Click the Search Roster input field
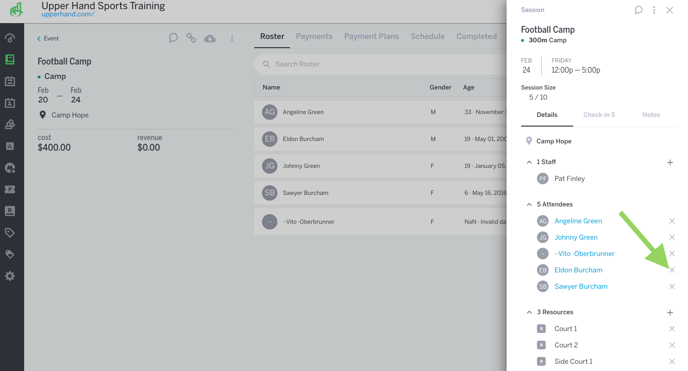688x371 pixels. coord(380,64)
